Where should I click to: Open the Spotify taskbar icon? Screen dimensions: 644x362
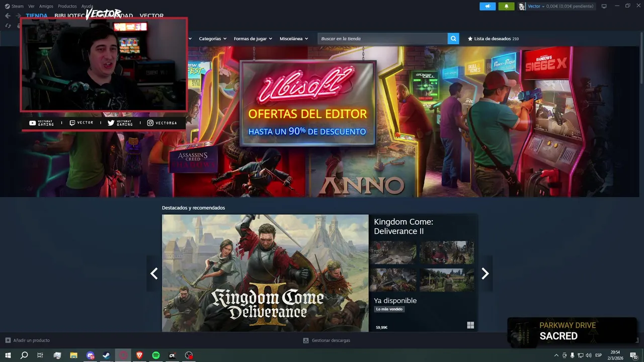(x=156, y=355)
